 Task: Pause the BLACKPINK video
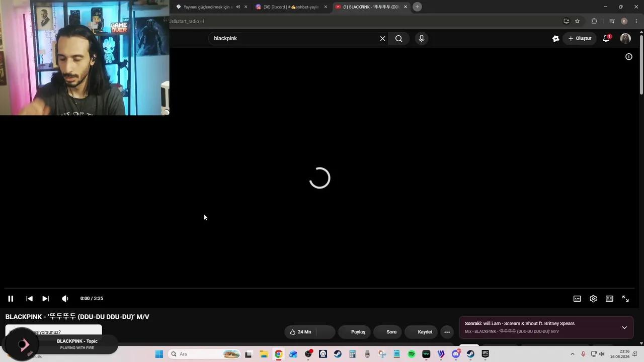pos(11,299)
